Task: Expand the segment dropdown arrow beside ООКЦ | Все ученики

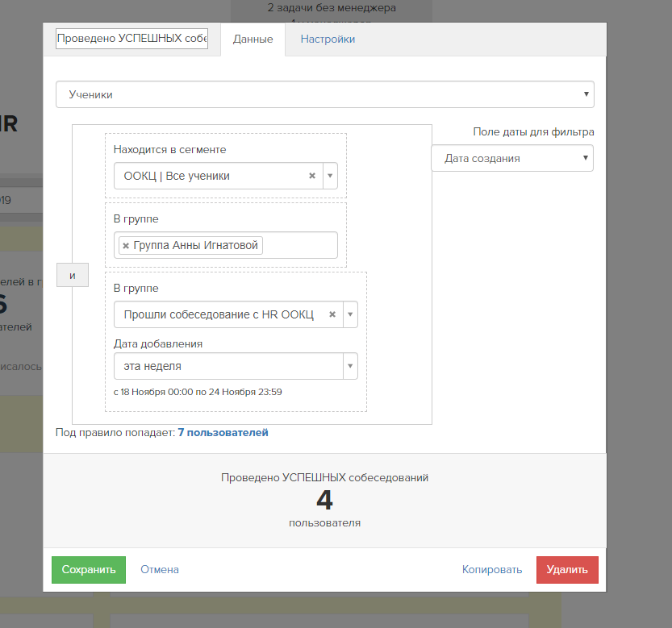Action: [330, 176]
